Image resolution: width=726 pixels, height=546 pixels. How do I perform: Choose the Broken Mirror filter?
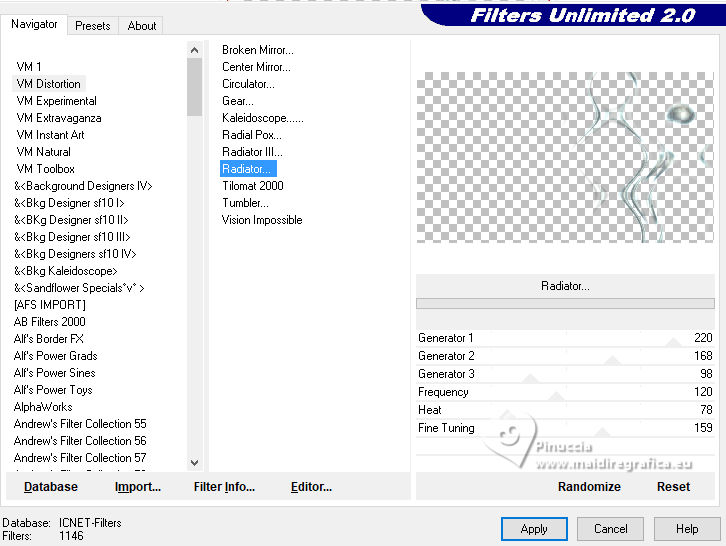257,50
